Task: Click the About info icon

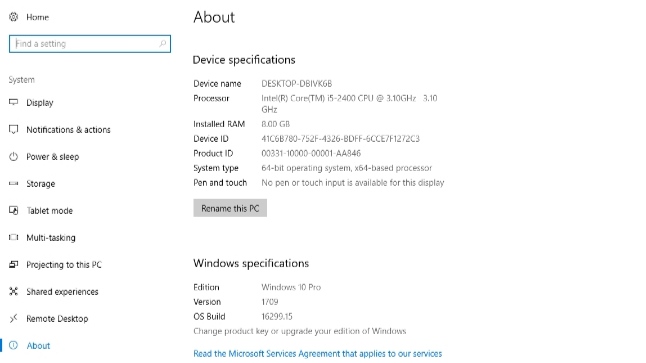Action: pos(14,345)
